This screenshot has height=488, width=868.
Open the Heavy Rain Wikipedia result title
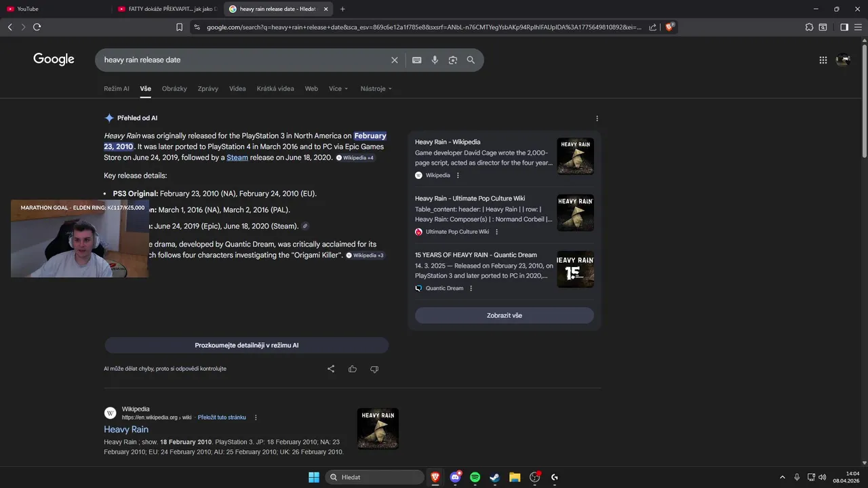(x=126, y=429)
